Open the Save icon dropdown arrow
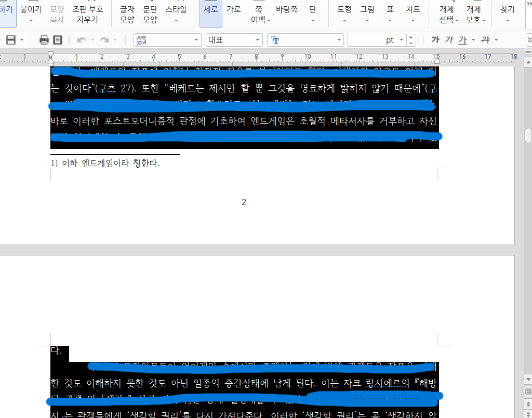 [x=22, y=40]
